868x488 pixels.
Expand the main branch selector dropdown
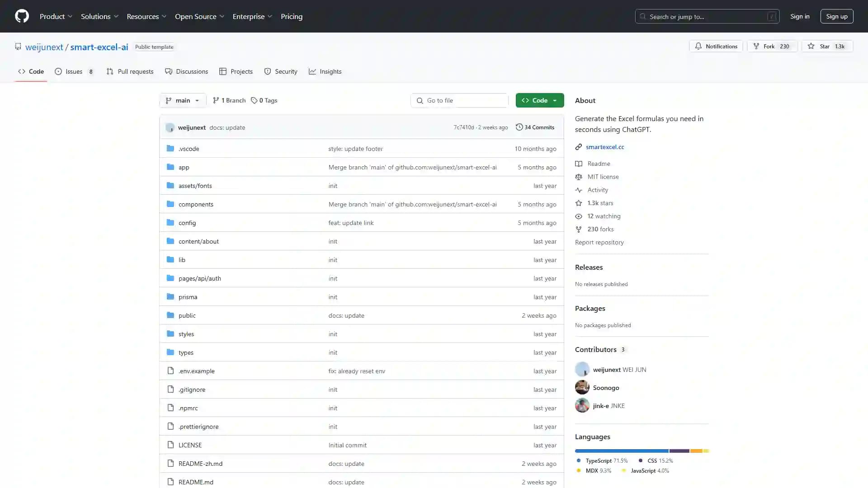[x=182, y=100]
